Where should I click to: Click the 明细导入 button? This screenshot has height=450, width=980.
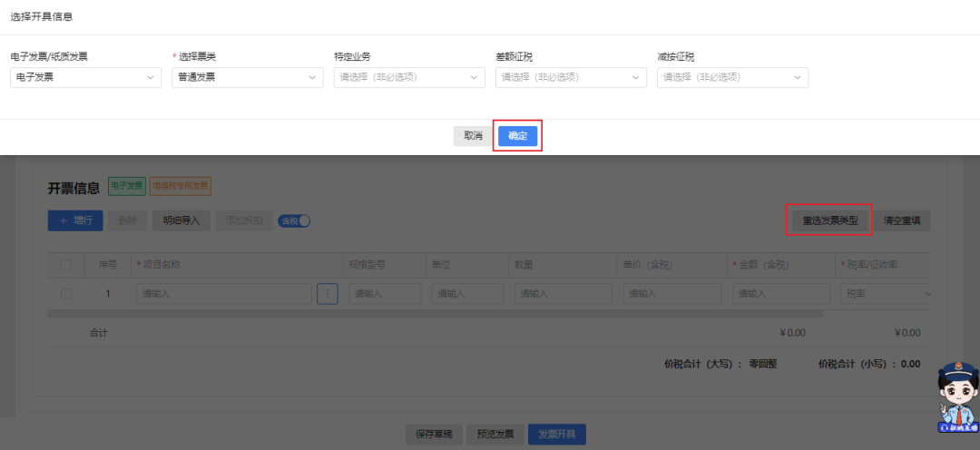click(x=181, y=220)
